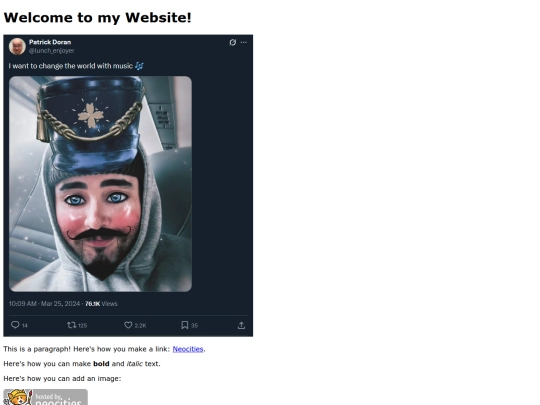
Task: Click the retweet arrows icon
Action: [72, 325]
